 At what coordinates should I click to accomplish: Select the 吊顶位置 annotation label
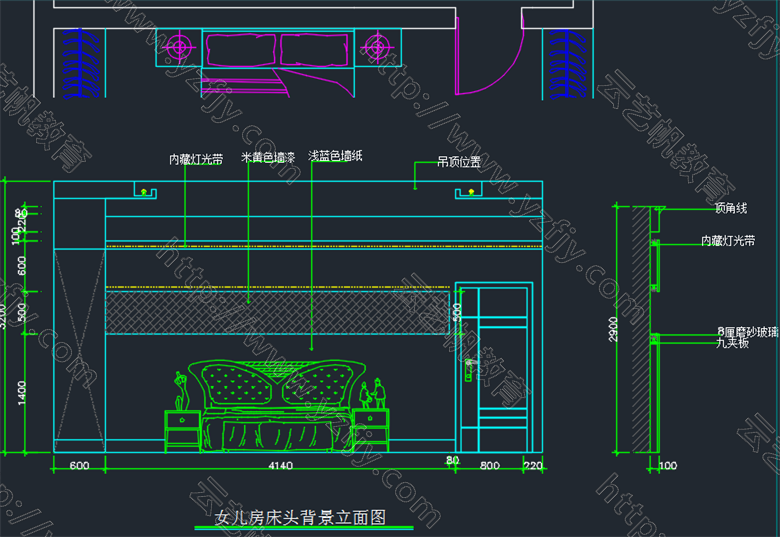(x=459, y=162)
